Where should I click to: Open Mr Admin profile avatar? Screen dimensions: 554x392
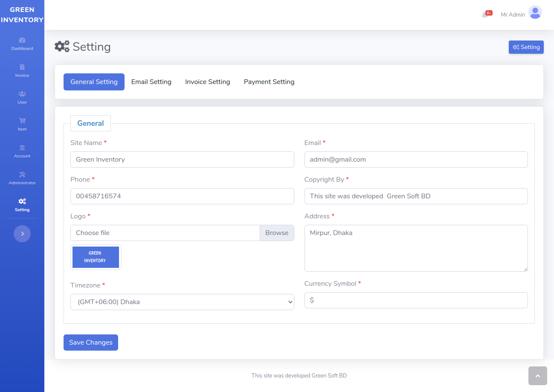tap(535, 12)
